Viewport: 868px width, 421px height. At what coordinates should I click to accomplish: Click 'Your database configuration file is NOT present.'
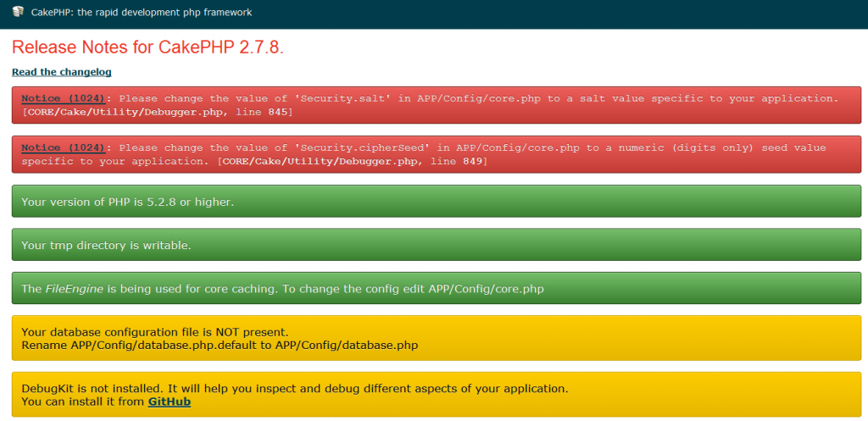tap(155, 333)
